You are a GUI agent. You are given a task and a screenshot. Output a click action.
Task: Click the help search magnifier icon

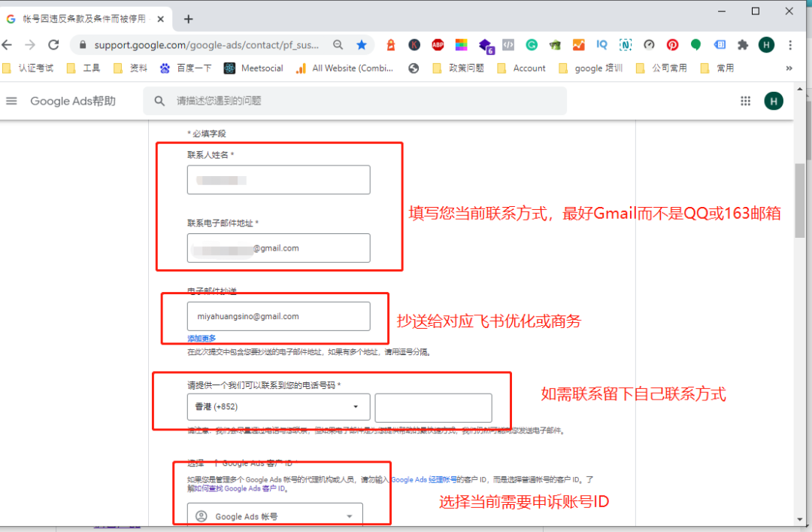click(159, 101)
